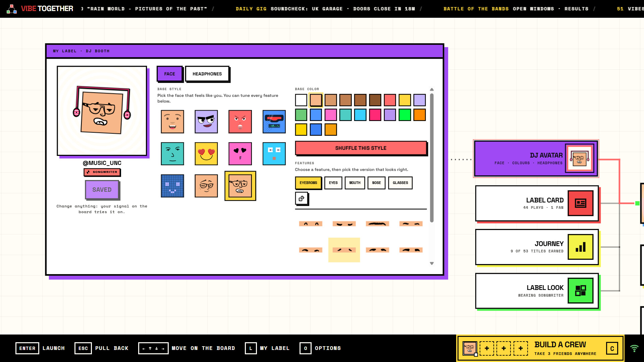The height and width of the screenshot is (362, 644).
Task: Click the Vibe Together logo icon
Action: pos(12,9)
